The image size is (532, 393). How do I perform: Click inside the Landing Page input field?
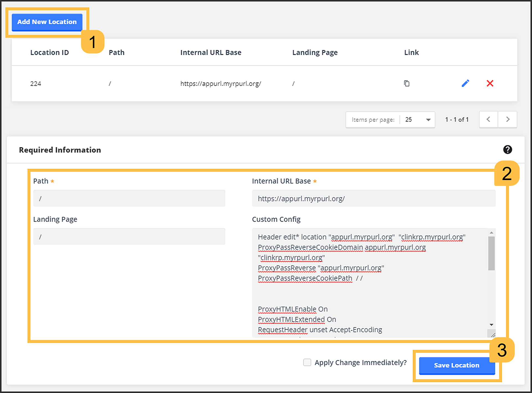(129, 237)
